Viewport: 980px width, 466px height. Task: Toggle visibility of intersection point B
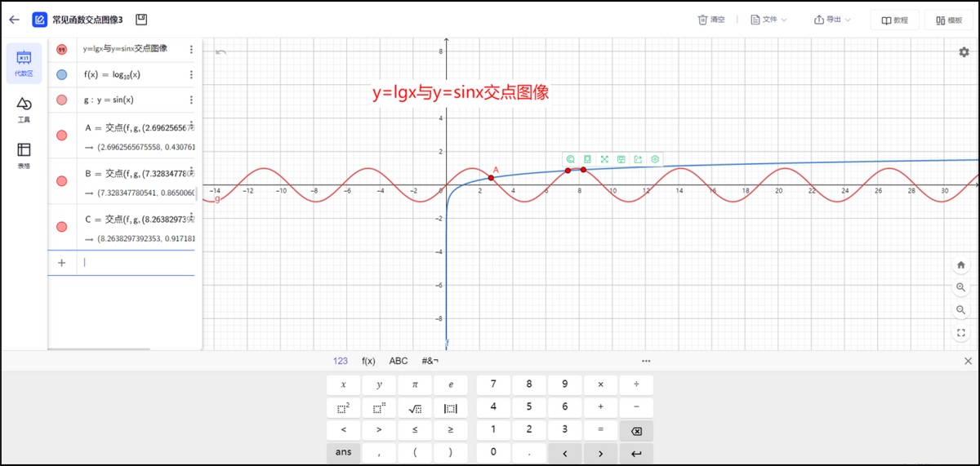[62, 181]
